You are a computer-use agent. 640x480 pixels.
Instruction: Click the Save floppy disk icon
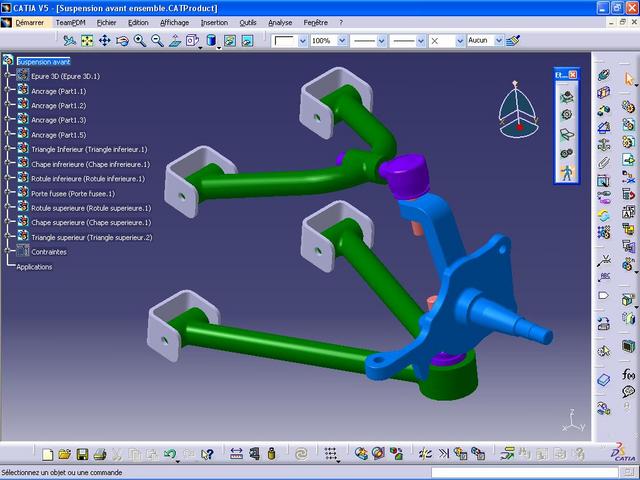(82, 454)
